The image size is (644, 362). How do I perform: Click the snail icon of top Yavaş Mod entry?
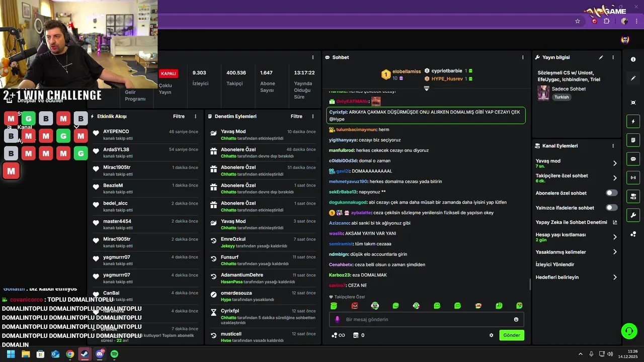(x=213, y=134)
